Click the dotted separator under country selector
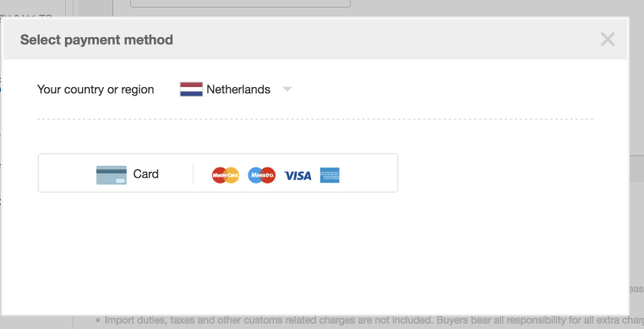Image resolution: width=644 pixels, height=329 pixels. 315,119
